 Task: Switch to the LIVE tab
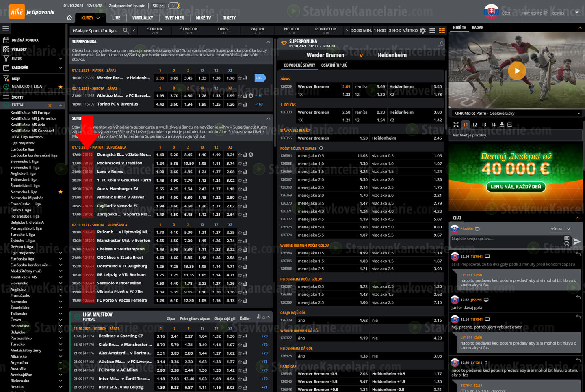(116, 18)
